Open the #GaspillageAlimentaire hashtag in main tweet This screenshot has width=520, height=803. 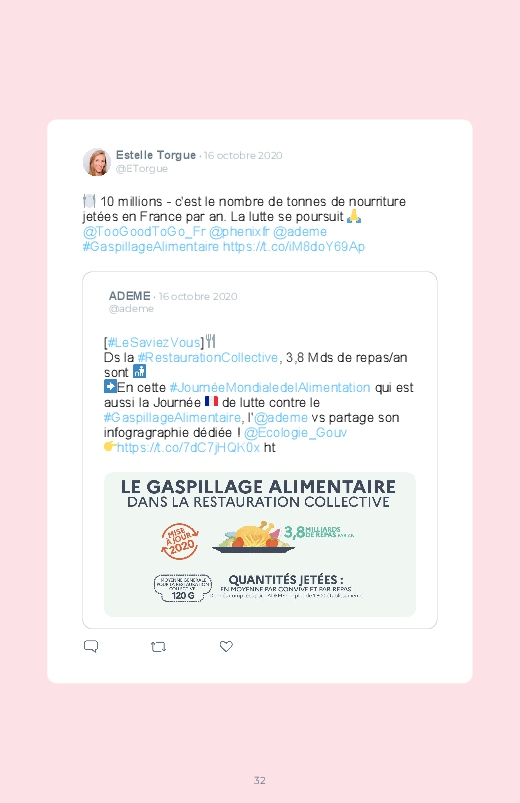tap(151, 247)
